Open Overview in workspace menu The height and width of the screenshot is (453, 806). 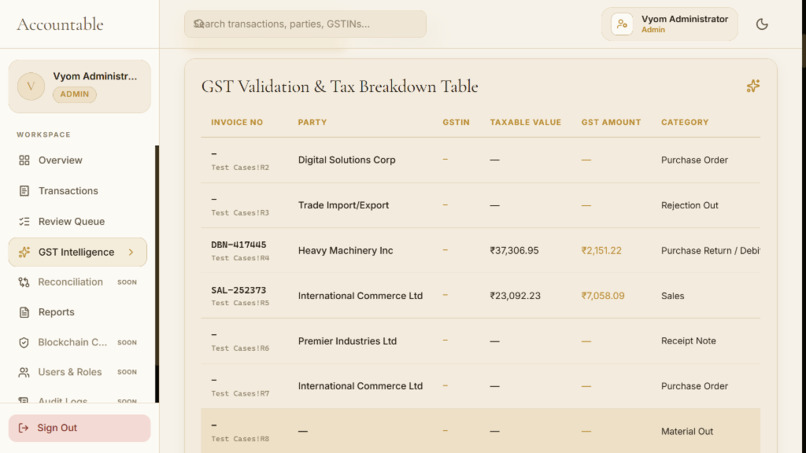(77, 160)
